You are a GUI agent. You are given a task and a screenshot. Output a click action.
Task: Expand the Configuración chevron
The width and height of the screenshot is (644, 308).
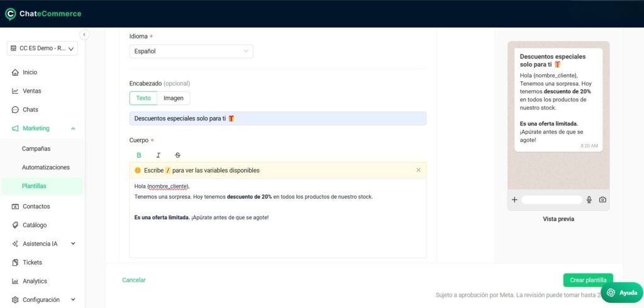[73, 300]
